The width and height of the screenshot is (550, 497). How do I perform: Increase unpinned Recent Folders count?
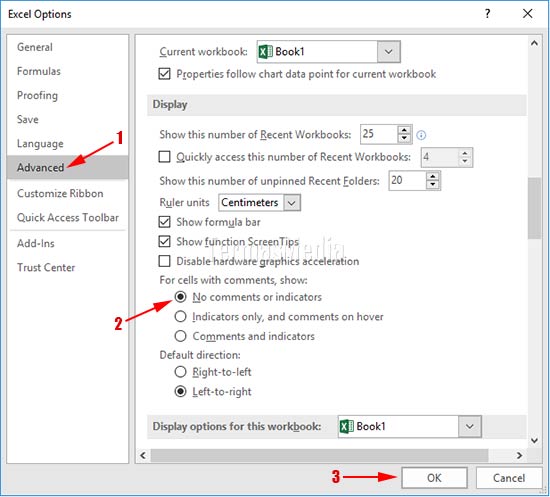pos(433,176)
